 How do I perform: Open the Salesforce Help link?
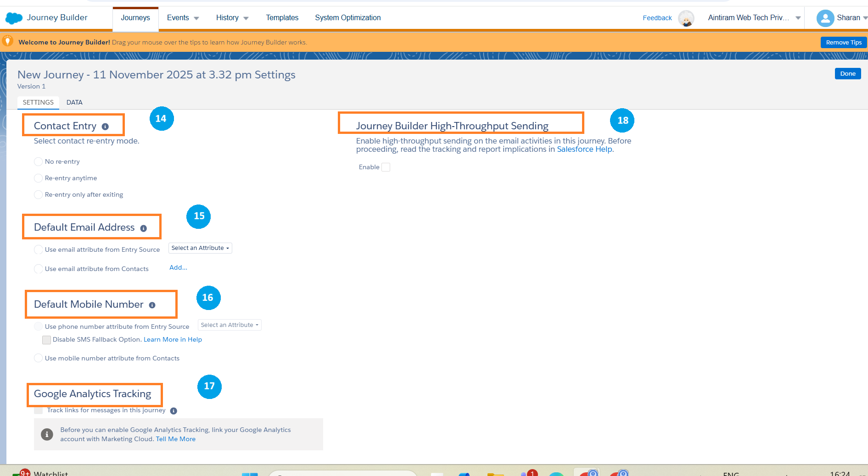pos(584,149)
